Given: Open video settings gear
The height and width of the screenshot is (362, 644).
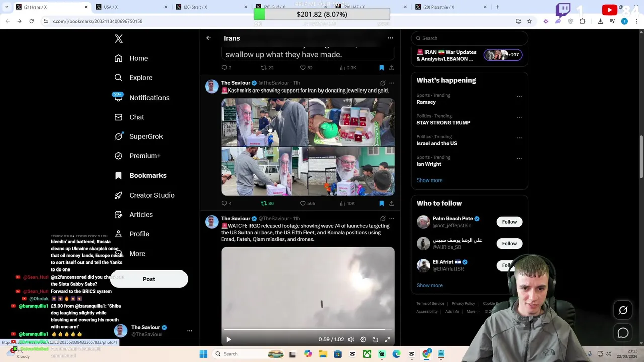Looking at the screenshot, I should (x=363, y=340).
